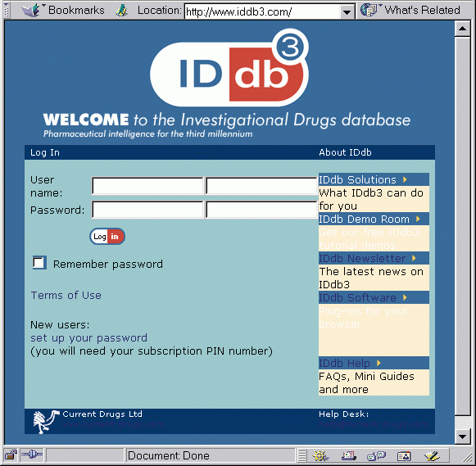The image size is (476, 466).
Task: Open Navigator from the component bar
Action: tap(320, 455)
